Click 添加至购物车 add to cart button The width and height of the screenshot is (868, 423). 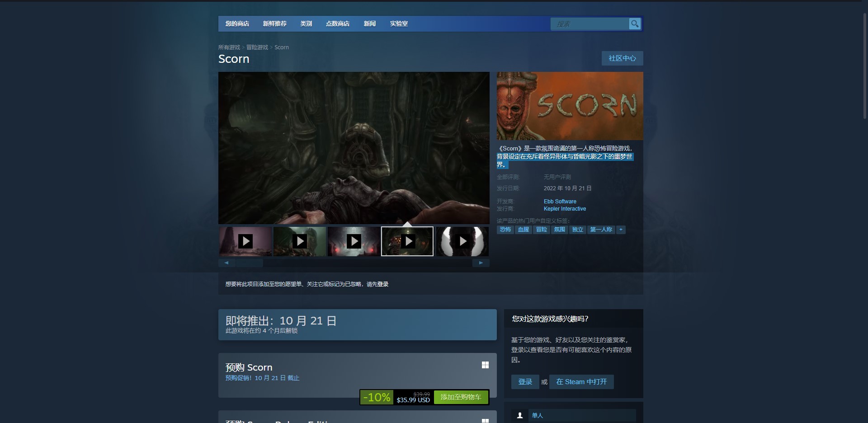[x=461, y=397]
